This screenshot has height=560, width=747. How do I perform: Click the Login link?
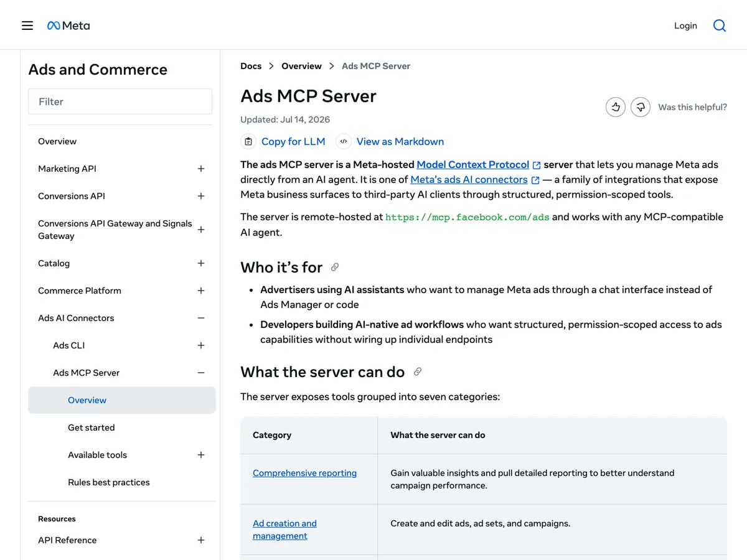[685, 26]
